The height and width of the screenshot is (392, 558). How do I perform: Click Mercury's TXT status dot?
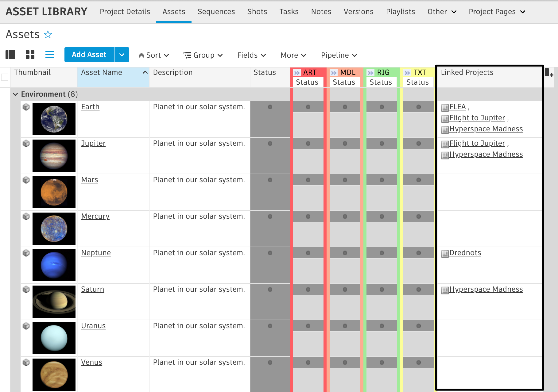click(419, 217)
